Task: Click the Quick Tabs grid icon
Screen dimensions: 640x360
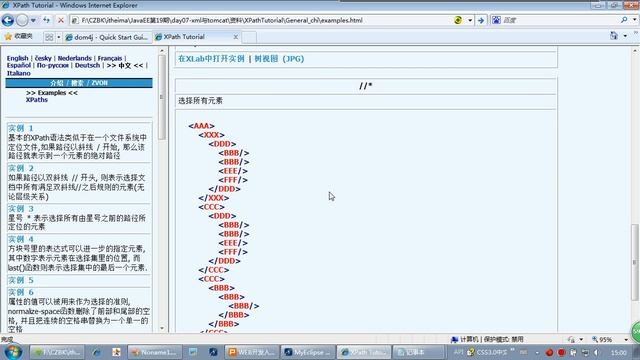Action: click(x=49, y=37)
